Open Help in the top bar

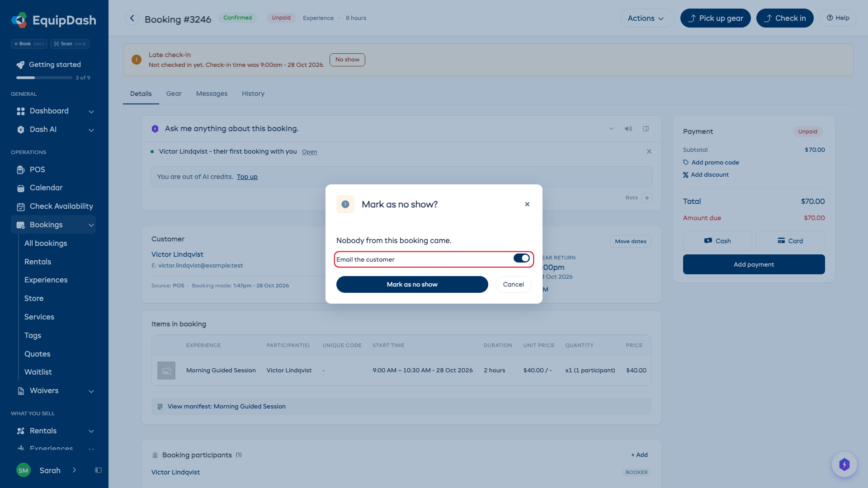click(838, 18)
